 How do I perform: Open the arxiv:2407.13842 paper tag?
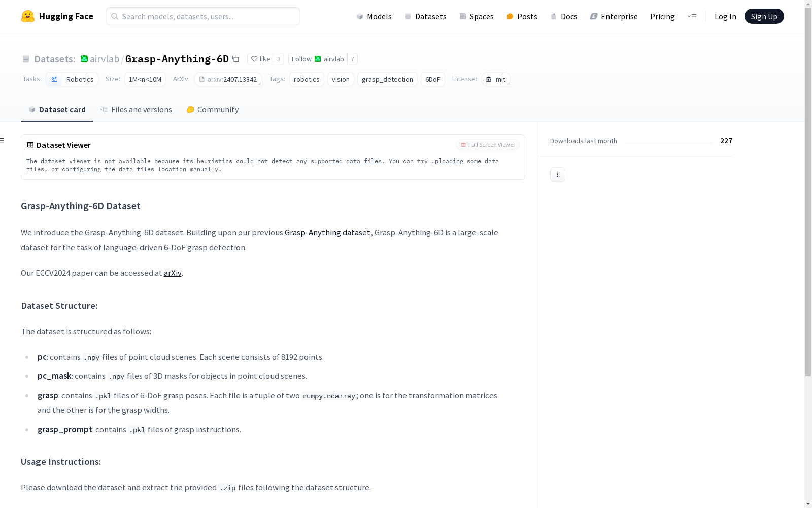point(228,79)
